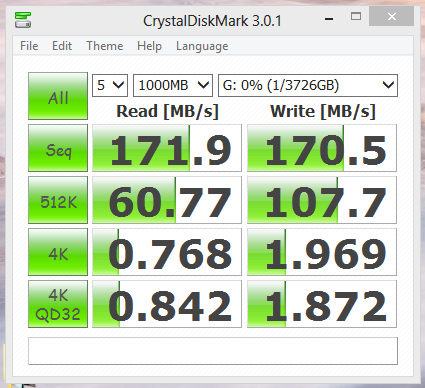Screen dimensions: 425x388
Task: Open the test size dropdown showing 1000MB
Action: tap(173, 85)
